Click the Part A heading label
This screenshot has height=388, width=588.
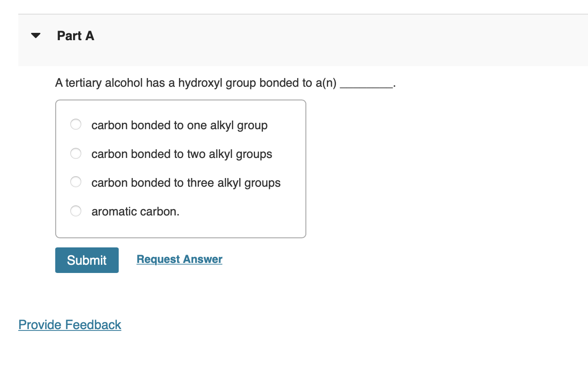[x=75, y=36]
